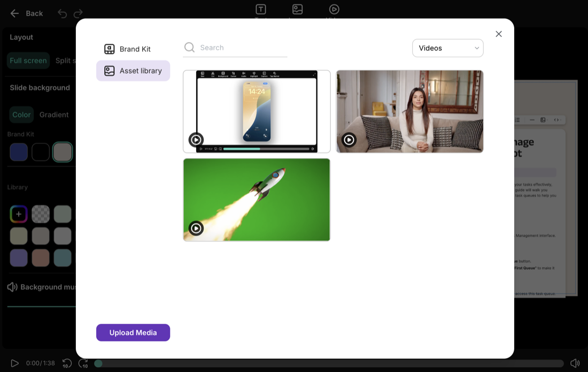This screenshot has width=588, height=372.
Task: Select the Video tool icon in top toolbar
Action: (334, 9)
